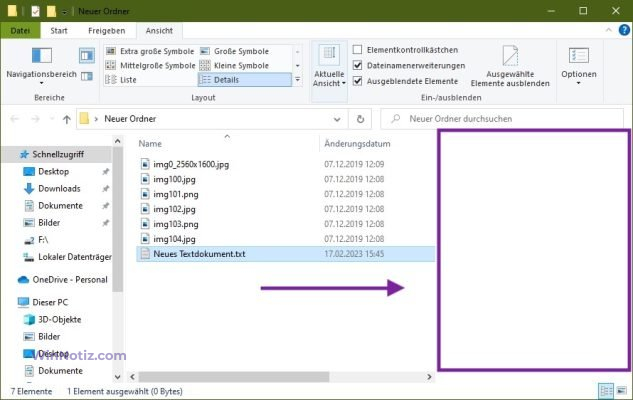Go up one folder level

pyautogui.click(x=67, y=119)
